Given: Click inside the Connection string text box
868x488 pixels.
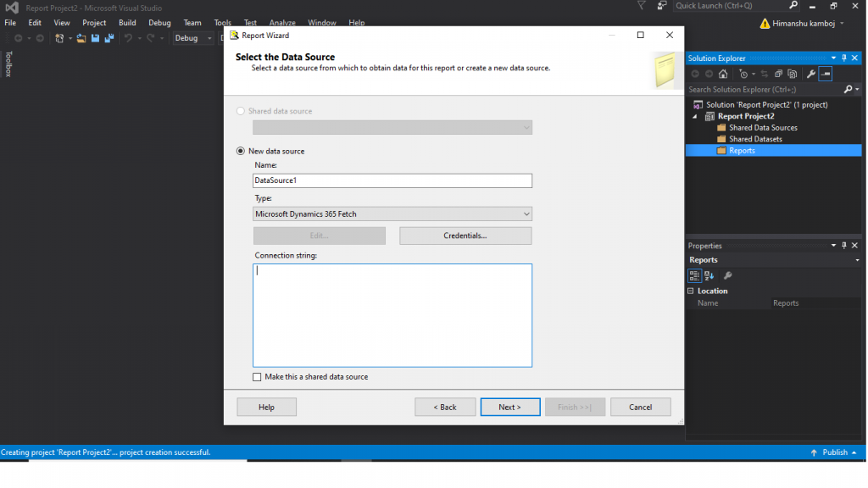Looking at the screenshot, I should coord(392,315).
